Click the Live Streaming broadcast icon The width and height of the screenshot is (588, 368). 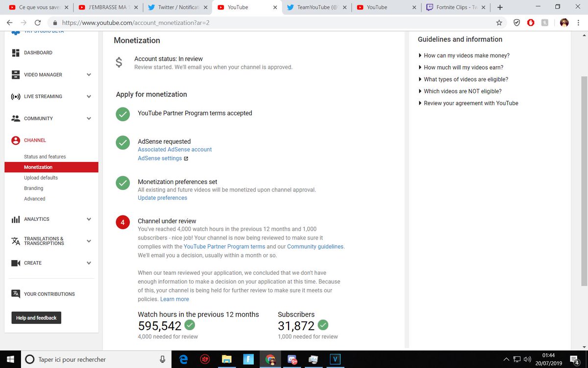[16, 97]
